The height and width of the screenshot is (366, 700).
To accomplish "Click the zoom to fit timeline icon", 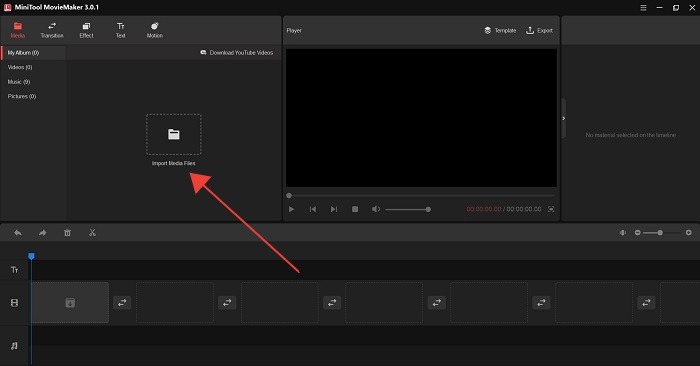I will click(623, 233).
